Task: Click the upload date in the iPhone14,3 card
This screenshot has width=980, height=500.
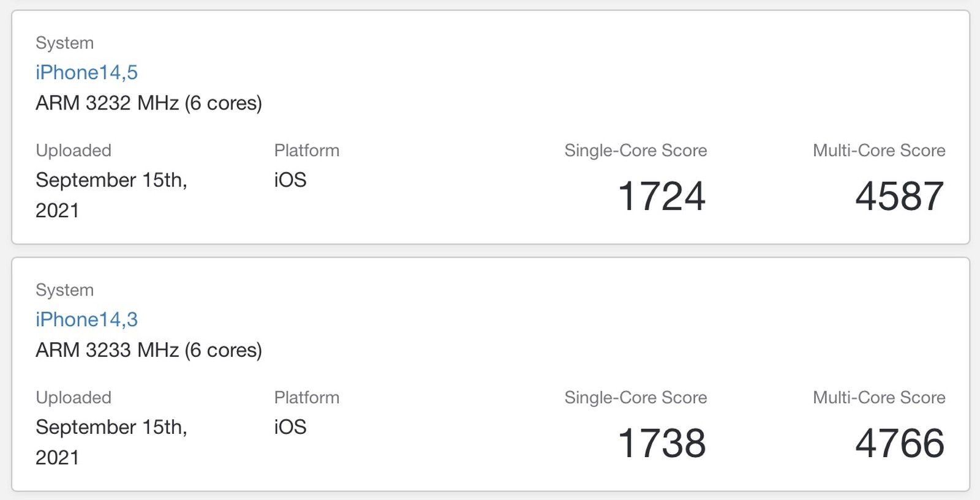Action: (111, 442)
